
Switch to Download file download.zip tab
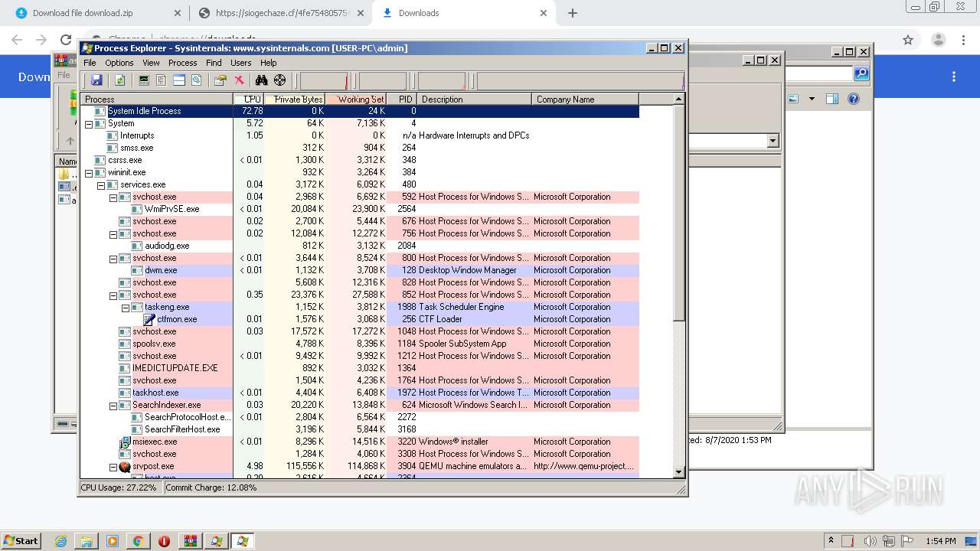[96, 13]
